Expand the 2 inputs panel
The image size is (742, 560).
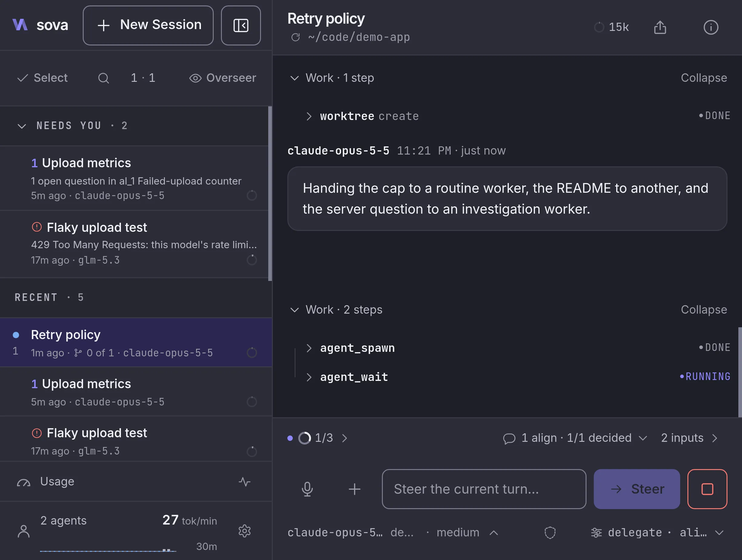(x=689, y=438)
